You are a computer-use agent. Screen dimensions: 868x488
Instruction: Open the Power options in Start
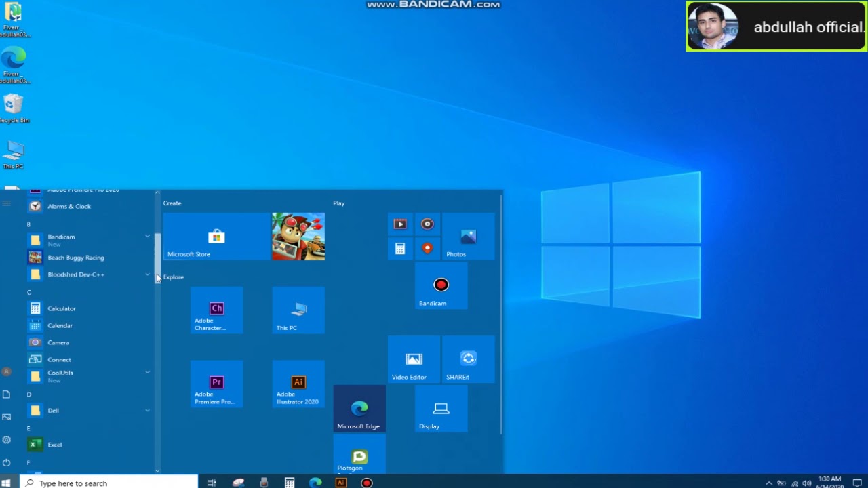pos(7,462)
